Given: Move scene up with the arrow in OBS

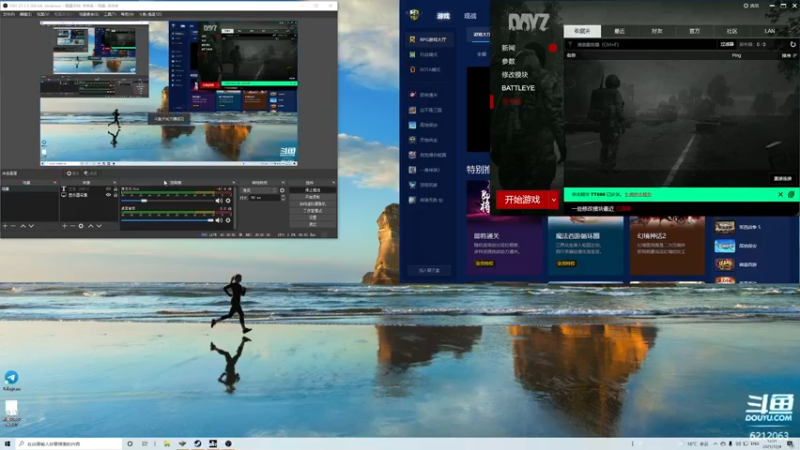Looking at the screenshot, I should (x=22, y=226).
